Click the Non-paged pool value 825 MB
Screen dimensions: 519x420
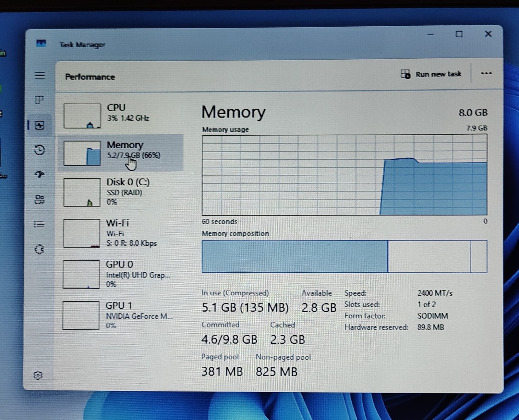[x=276, y=372]
